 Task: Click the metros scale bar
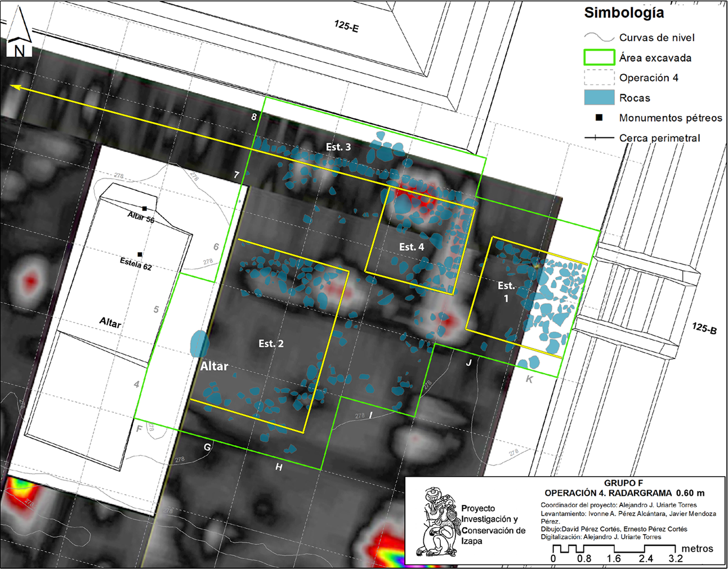click(614, 548)
